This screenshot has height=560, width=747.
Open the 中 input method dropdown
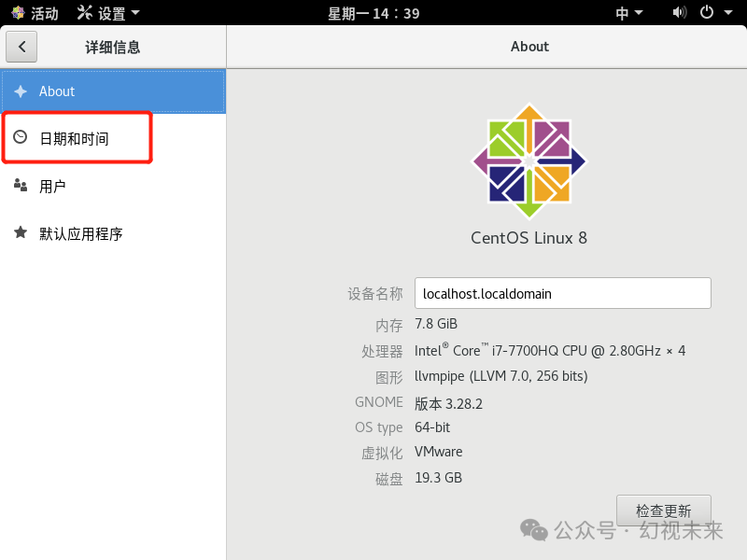[x=628, y=13]
